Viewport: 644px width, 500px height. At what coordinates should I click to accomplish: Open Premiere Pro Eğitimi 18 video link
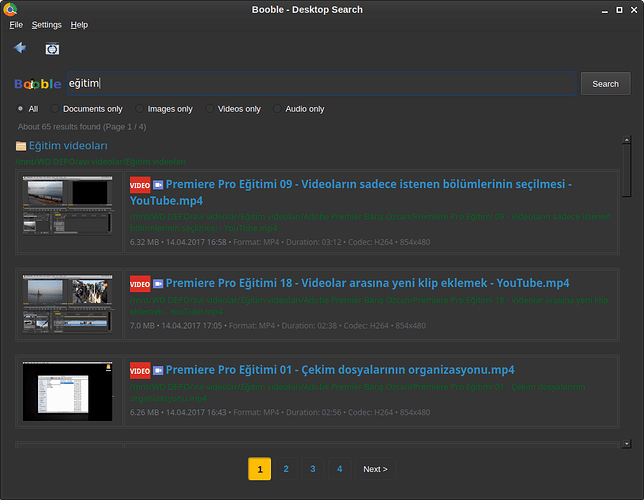click(368, 283)
